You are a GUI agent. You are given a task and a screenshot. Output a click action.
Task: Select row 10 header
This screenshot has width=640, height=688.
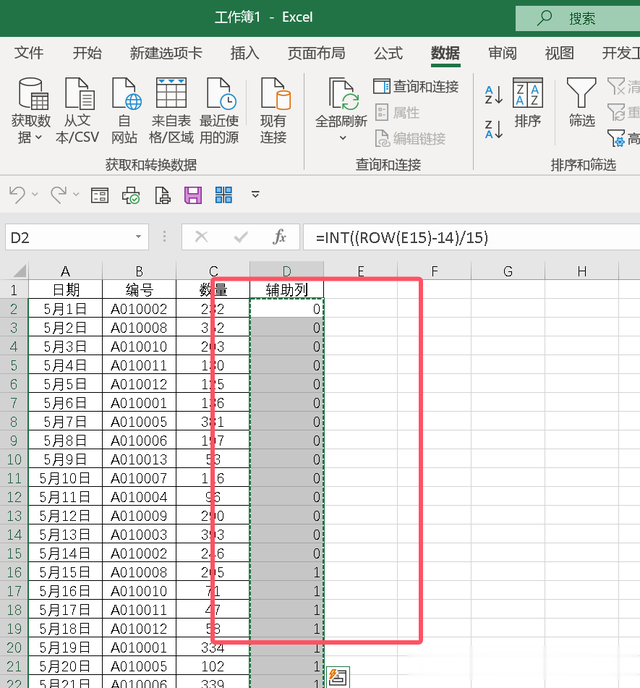pyautogui.click(x=14, y=459)
